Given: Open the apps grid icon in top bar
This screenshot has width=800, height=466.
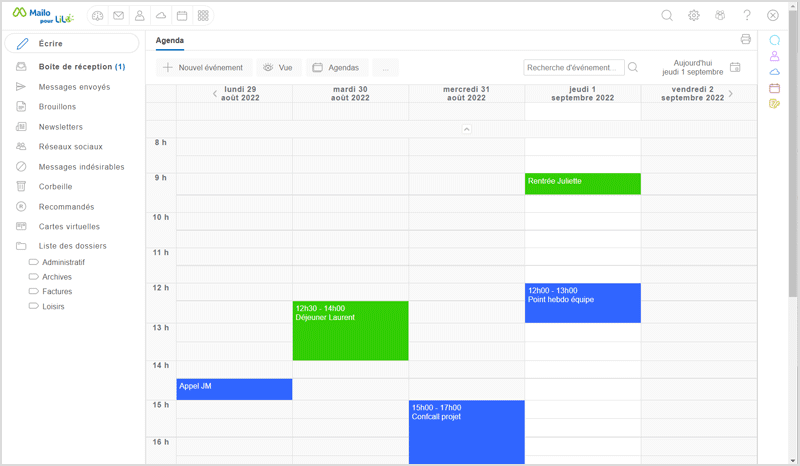Looking at the screenshot, I should (x=203, y=16).
